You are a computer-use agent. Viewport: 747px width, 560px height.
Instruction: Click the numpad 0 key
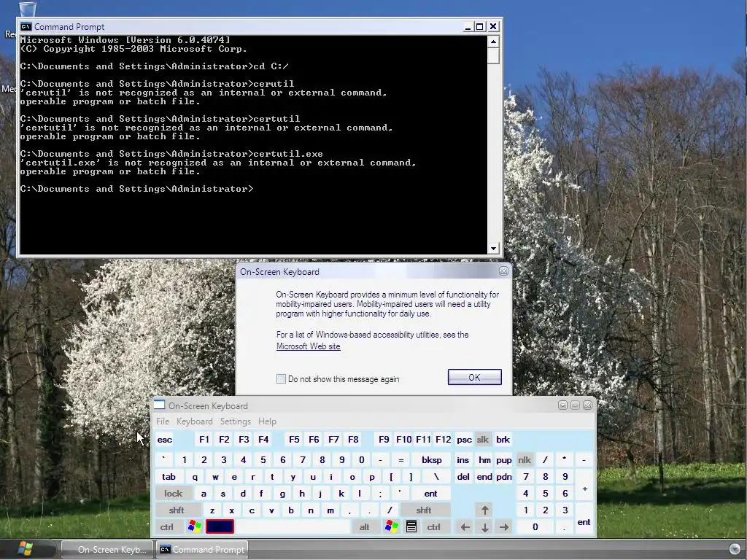click(535, 526)
